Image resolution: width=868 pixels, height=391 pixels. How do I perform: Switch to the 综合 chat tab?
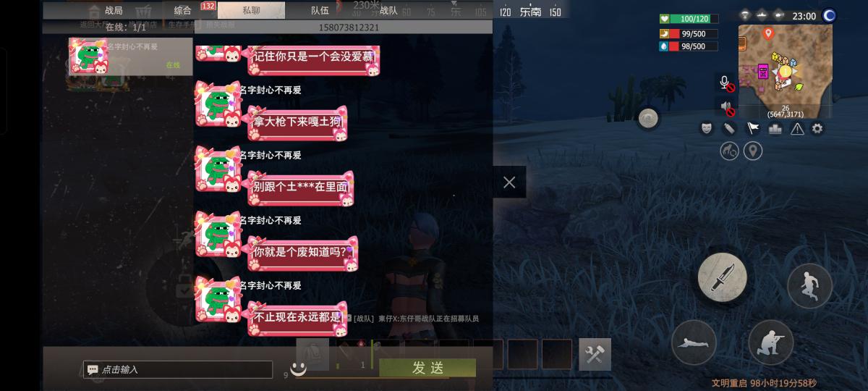[x=183, y=10]
